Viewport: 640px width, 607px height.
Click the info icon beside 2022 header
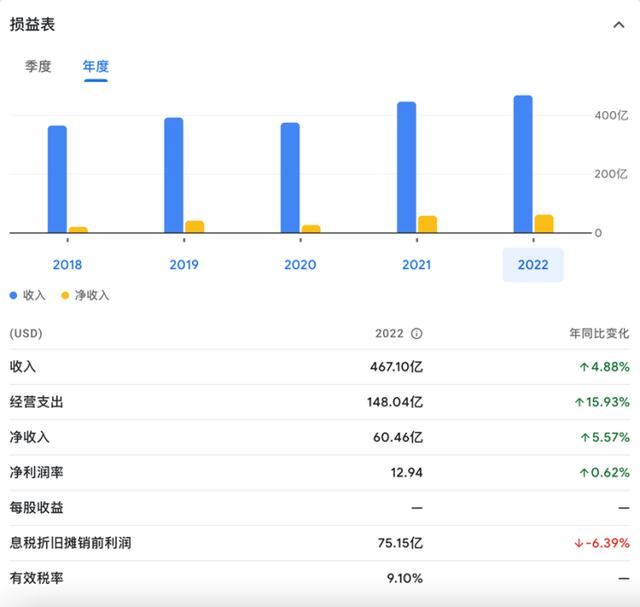pos(417,334)
